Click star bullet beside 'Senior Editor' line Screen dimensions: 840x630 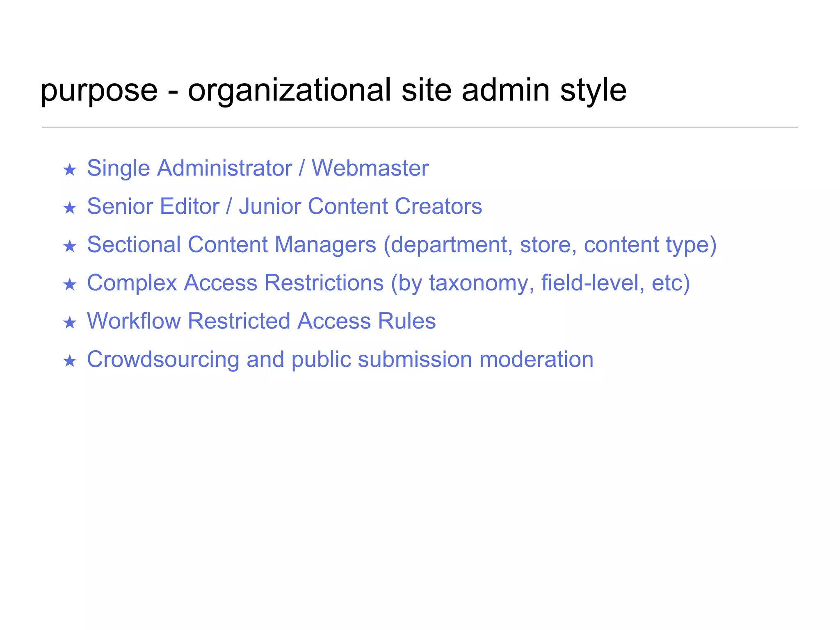point(70,208)
